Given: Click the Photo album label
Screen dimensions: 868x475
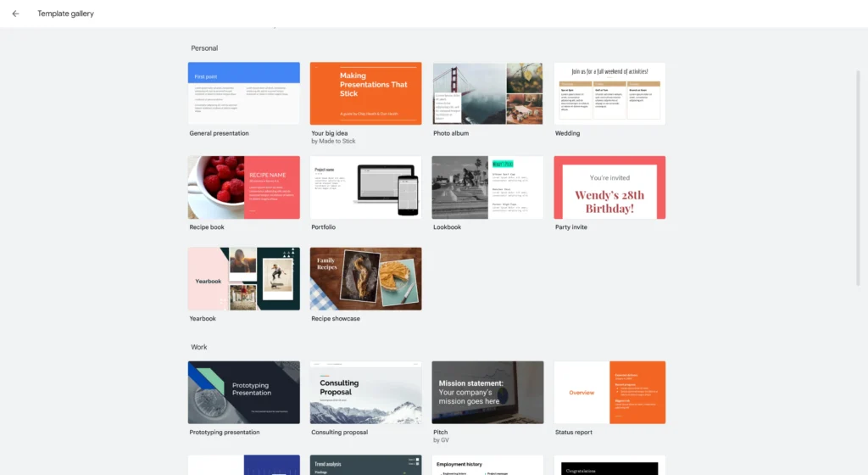Looking at the screenshot, I should click(x=451, y=133).
